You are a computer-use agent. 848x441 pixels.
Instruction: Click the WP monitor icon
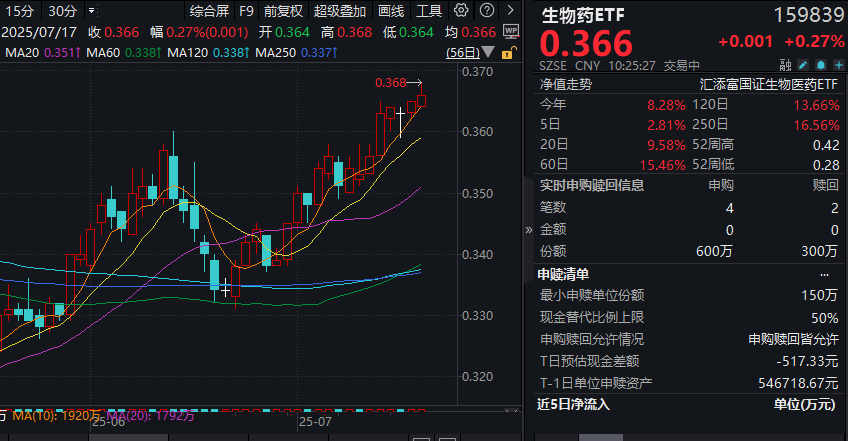511,31
